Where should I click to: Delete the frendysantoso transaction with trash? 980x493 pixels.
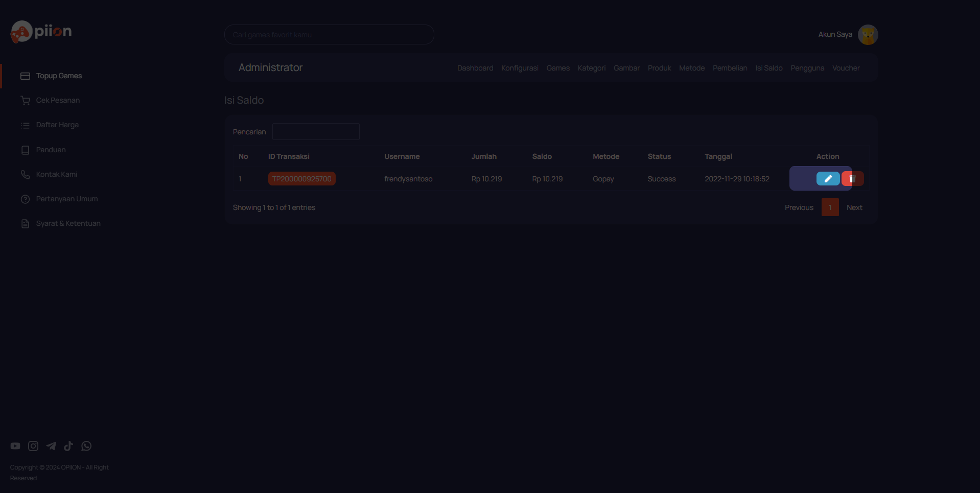(853, 178)
